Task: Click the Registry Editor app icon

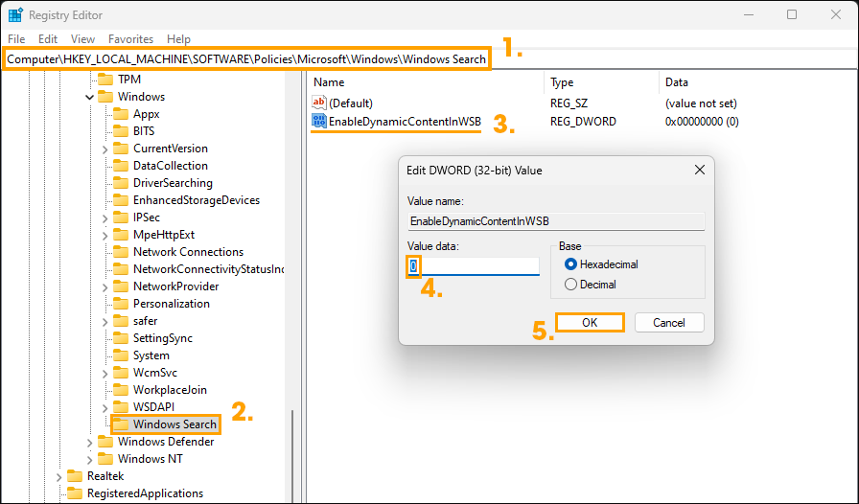Action: click(15, 14)
